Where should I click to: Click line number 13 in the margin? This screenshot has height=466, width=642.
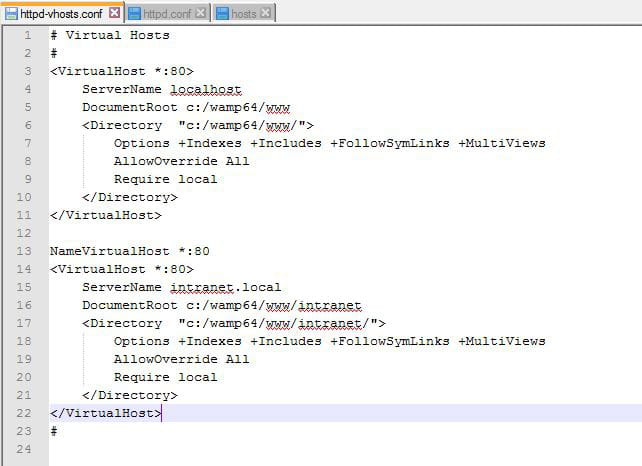click(x=24, y=251)
